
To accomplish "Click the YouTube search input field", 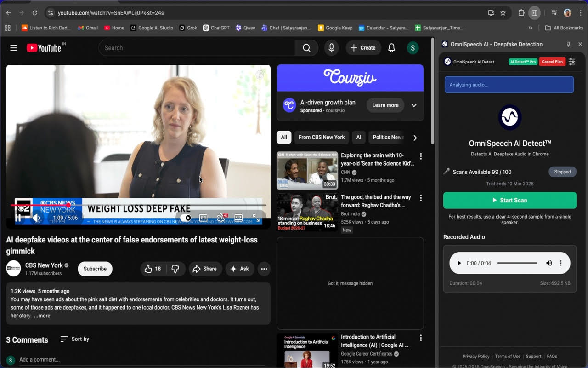I will [x=198, y=48].
